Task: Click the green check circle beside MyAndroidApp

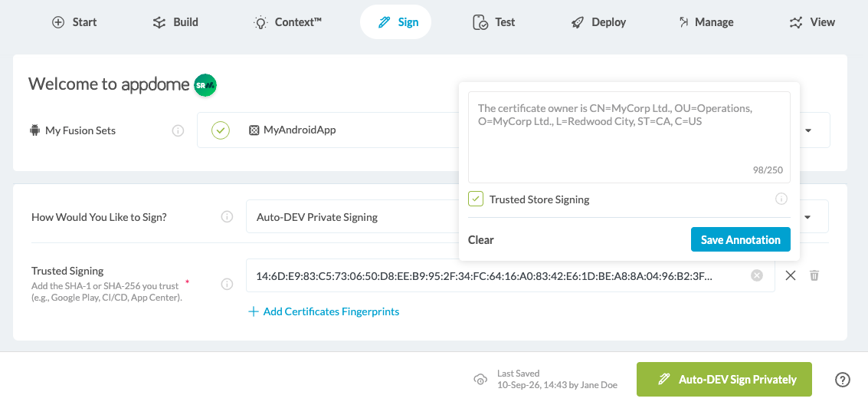Action: click(x=221, y=130)
